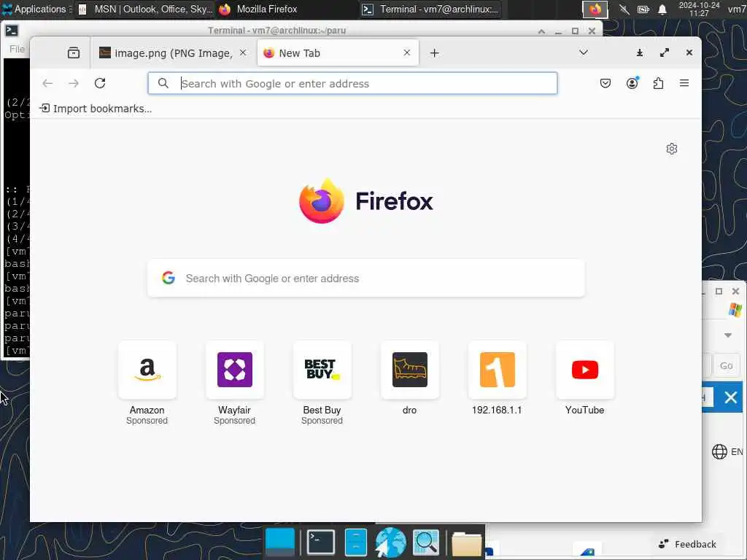The width and height of the screenshot is (747, 560).
Task: Click vm7 user label in panel
Action: point(737,9)
